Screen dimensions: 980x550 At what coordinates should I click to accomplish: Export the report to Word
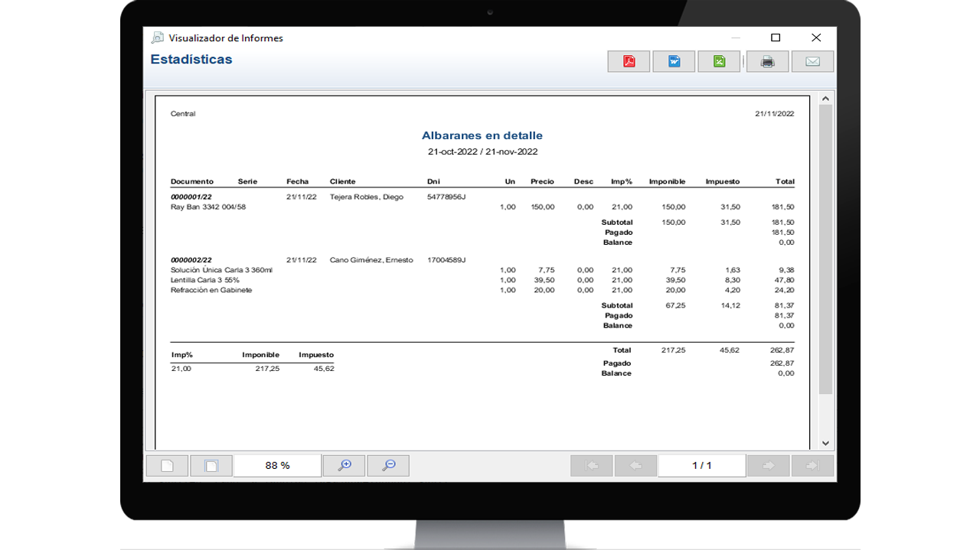tap(674, 62)
